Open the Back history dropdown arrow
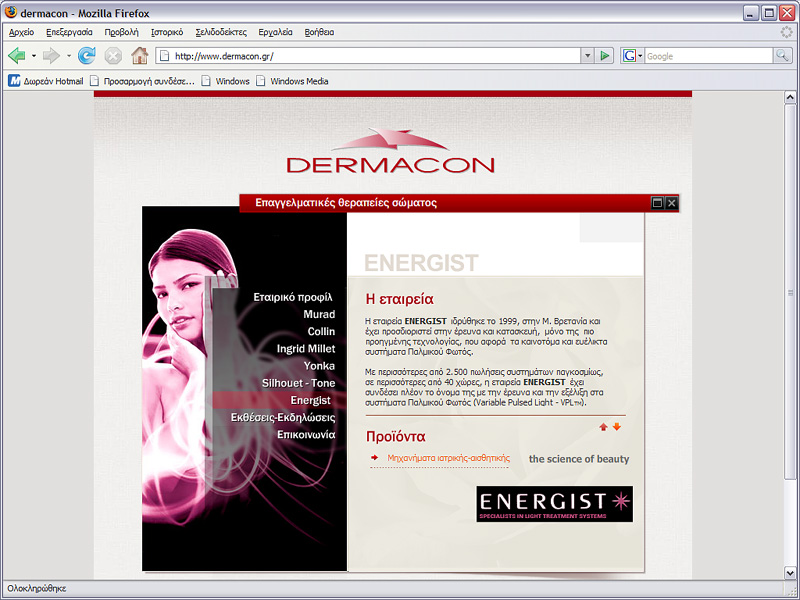Screen dimensions: 800x600 [34, 56]
